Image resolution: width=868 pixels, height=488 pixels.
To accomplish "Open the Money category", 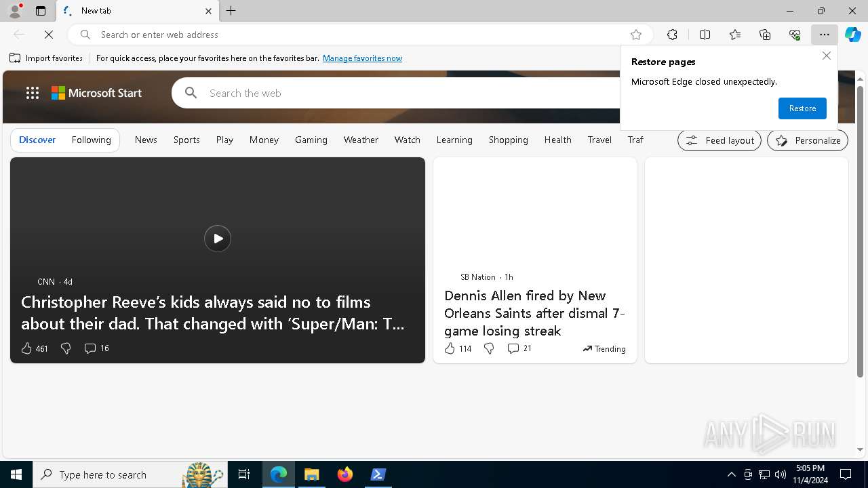I will point(264,140).
